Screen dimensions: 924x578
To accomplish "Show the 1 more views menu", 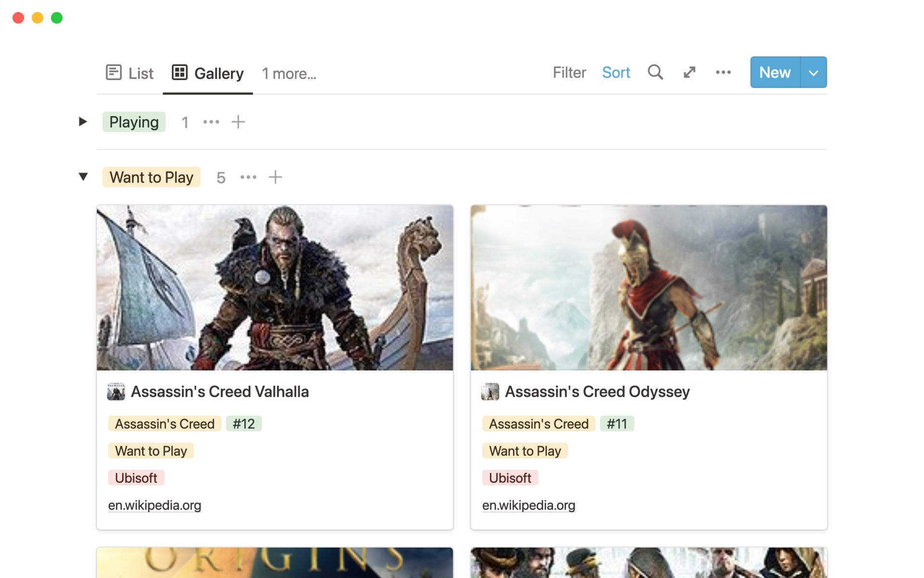I will click(289, 74).
